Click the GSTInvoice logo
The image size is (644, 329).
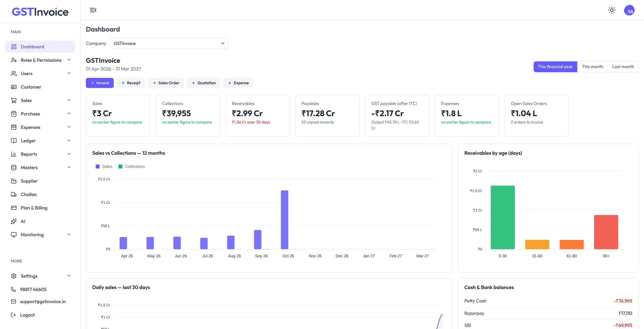(x=40, y=12)
